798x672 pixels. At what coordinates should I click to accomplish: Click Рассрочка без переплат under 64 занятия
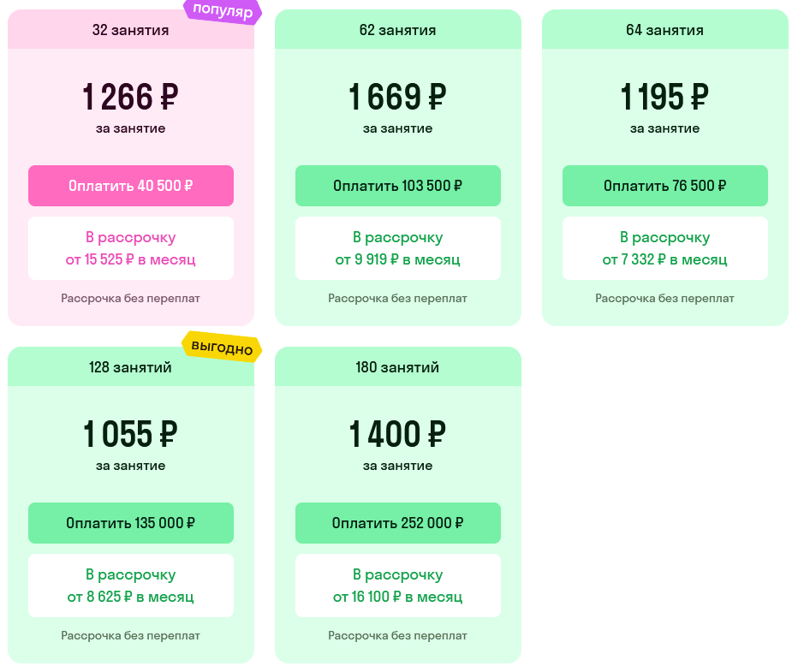(x=664, y=298)
